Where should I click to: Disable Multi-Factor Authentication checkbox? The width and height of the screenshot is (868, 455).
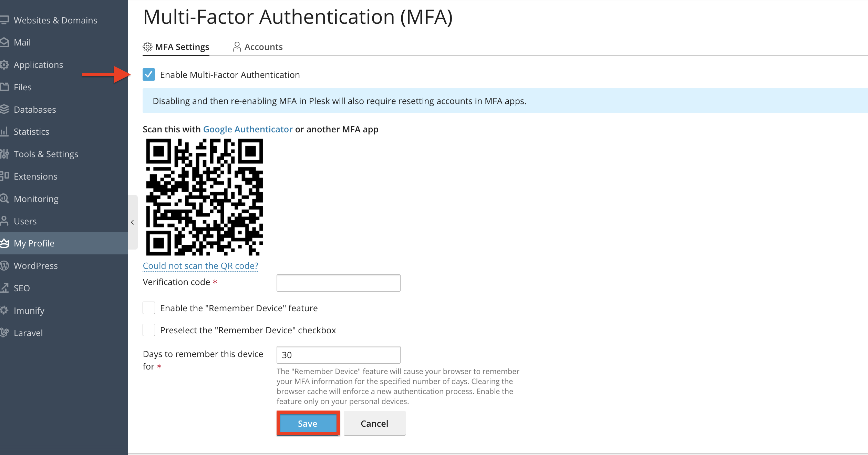pyautogui.click(x=148, y=74)
